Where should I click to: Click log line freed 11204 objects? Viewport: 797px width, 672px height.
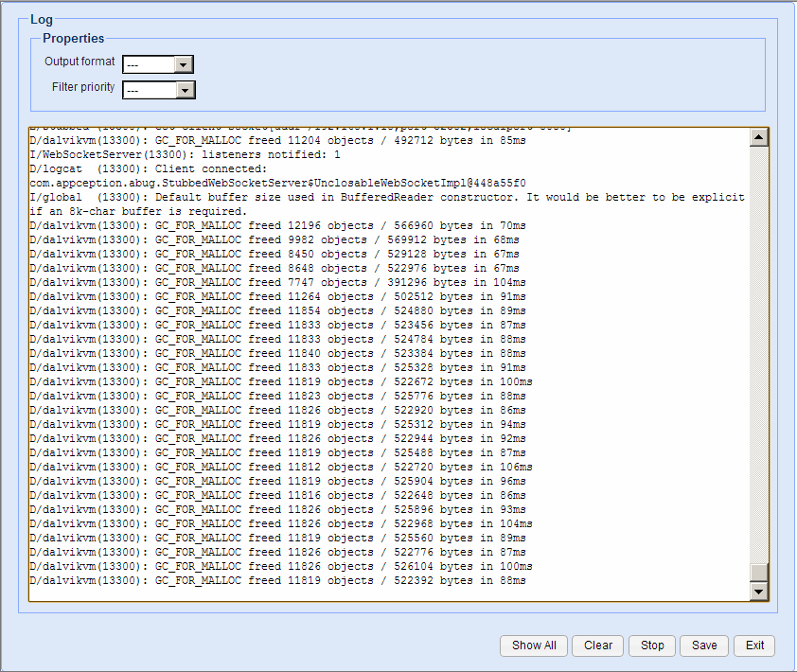[277, 140]
